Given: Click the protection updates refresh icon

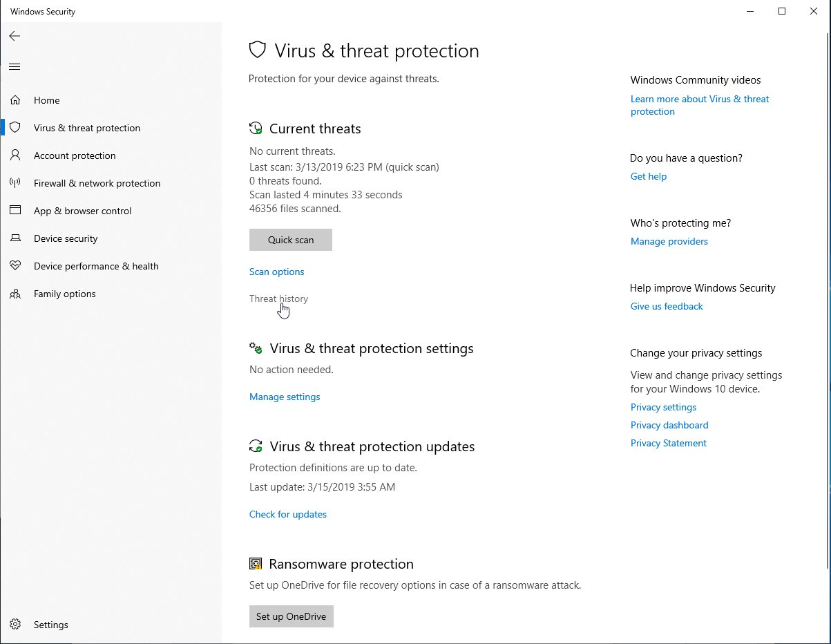Looking at the screenshot, I should pos(256,446).
